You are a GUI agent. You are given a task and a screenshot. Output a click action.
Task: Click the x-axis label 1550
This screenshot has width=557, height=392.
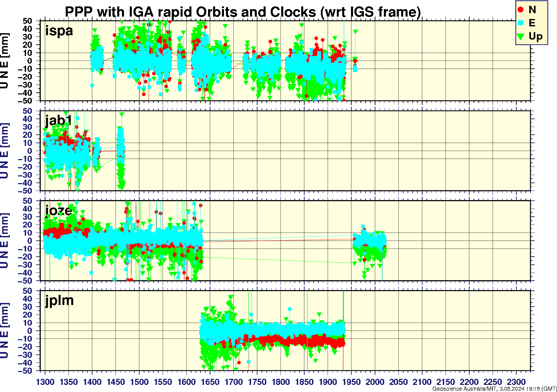(163, 382)
